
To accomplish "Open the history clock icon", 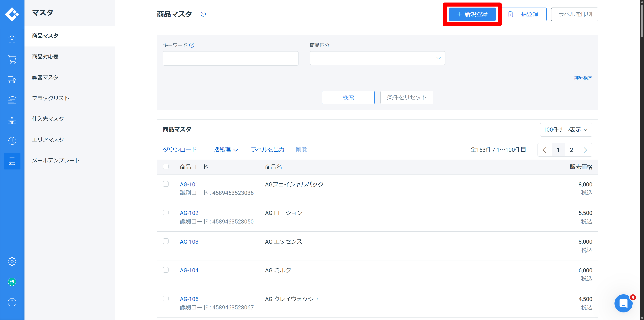I will (12, 141).
